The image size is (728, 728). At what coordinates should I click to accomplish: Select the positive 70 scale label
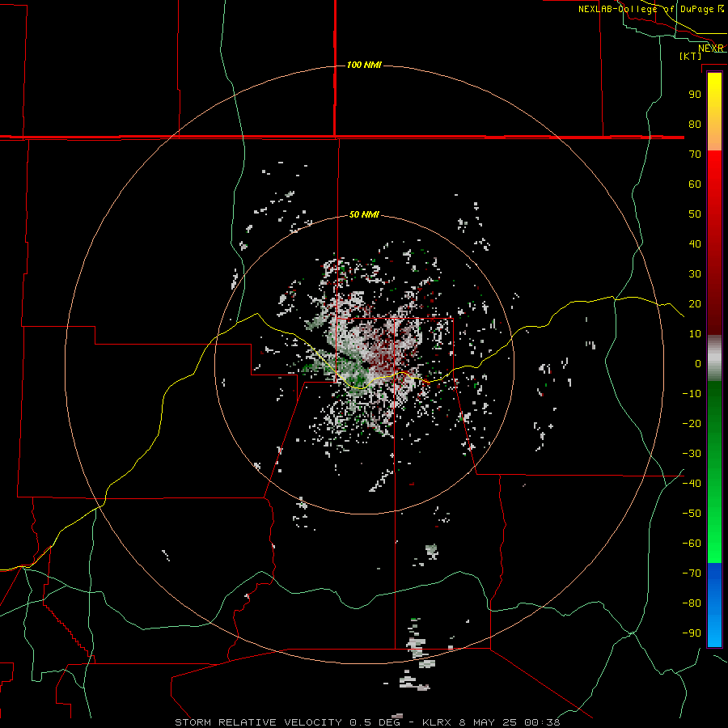695,154
